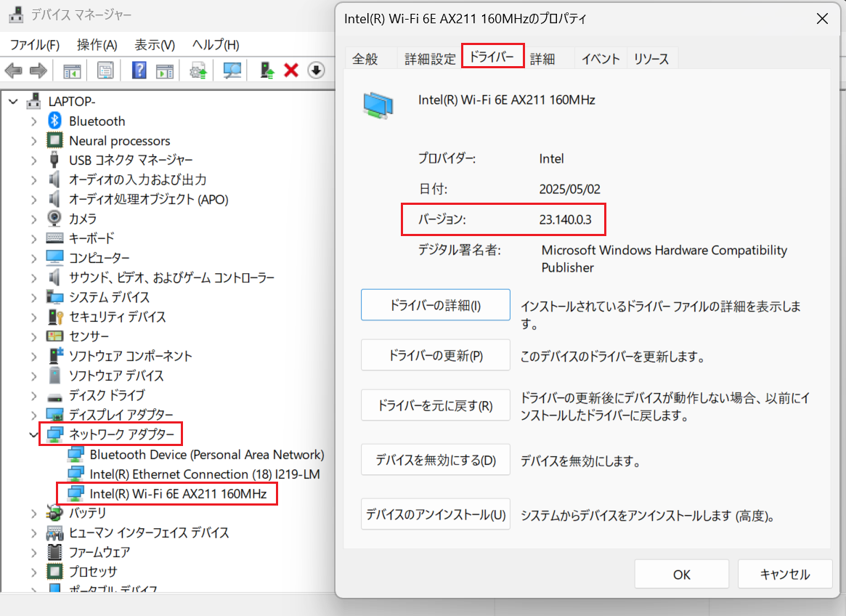Open the Properties sheet toolbar icon
Image resolution: width=846 pixels, height=616 pixels.
tap(105, 70)
